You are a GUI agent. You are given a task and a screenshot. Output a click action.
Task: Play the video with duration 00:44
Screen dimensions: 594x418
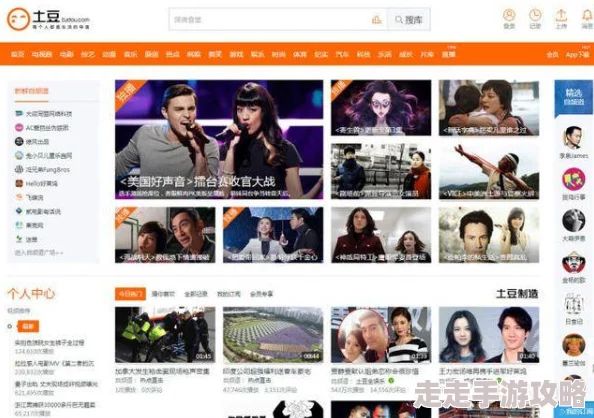pyautogui.click(x=273, y=335)
